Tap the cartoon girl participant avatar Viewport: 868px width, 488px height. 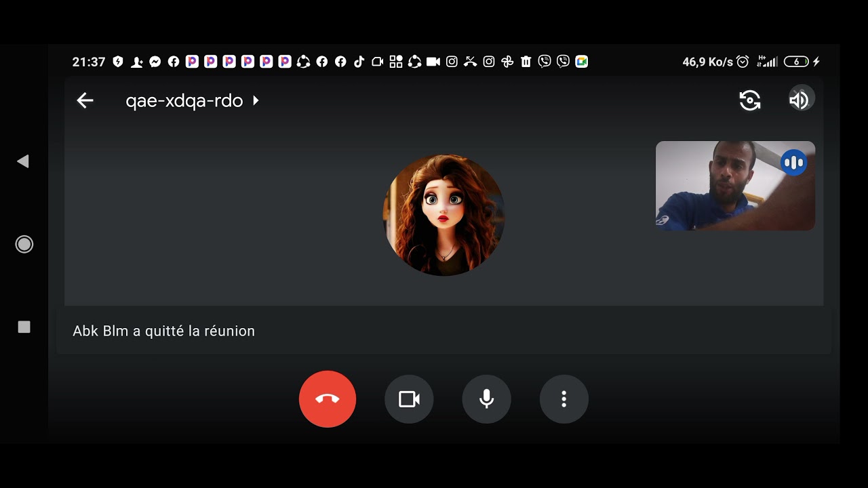point(444,215)
